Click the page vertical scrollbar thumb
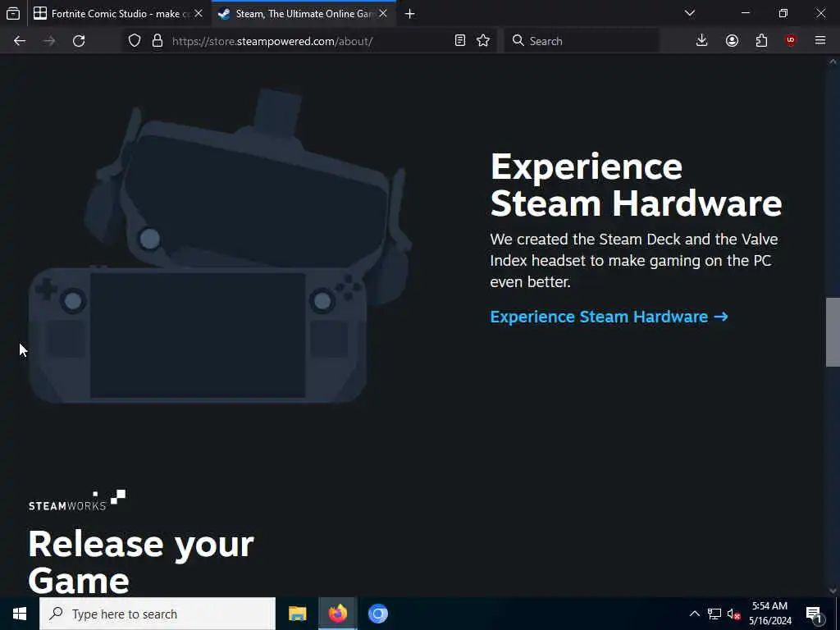 point(833,332)
